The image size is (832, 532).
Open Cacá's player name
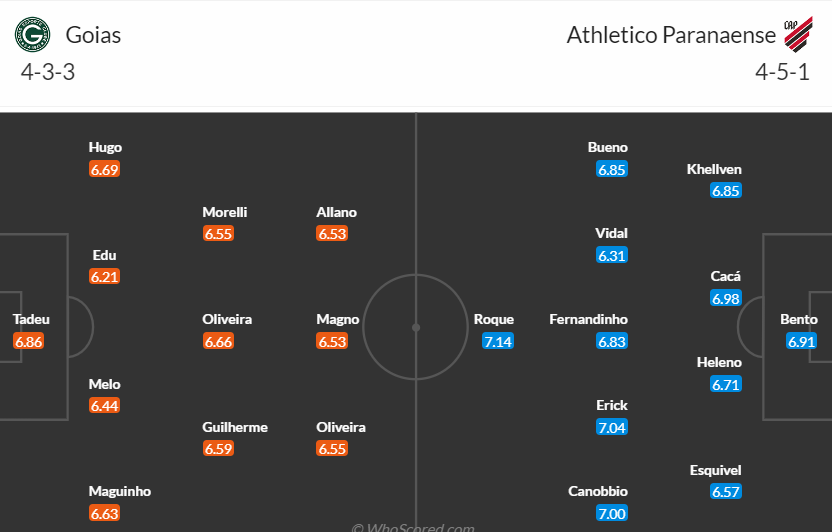coord(726,277)
